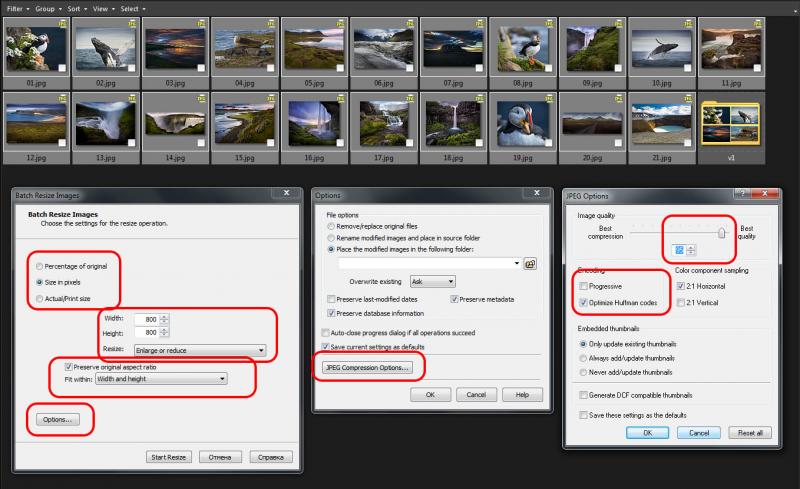Viewport: 800px width, 489px height.
Task: Toggle Save these settings as the defaults
Action: pyautogui.click(x=583, y=415)
